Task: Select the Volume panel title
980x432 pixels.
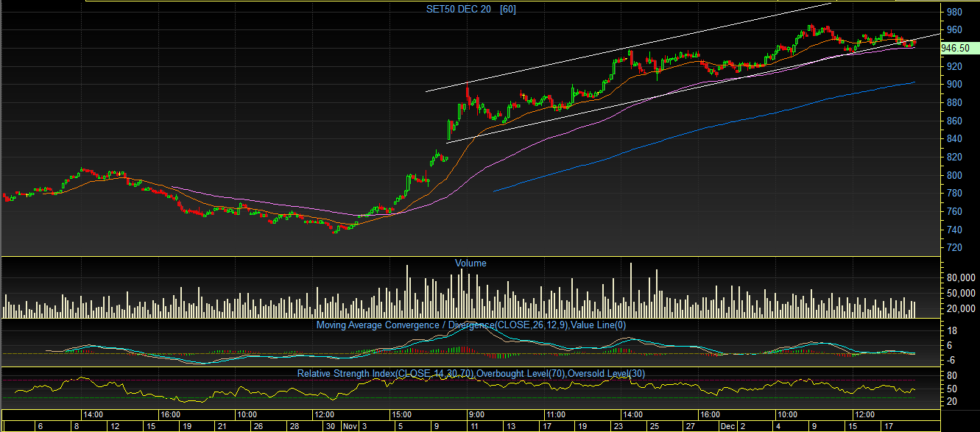Action: (x=470, y=263)
